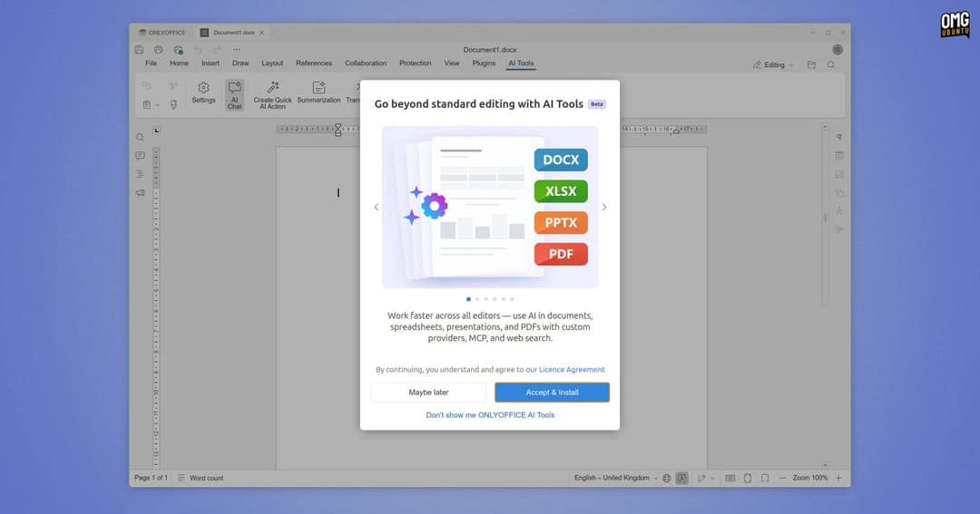980x514 pixels.
Task: Click the Zoom in plus button
Action: tap(838, 479)
